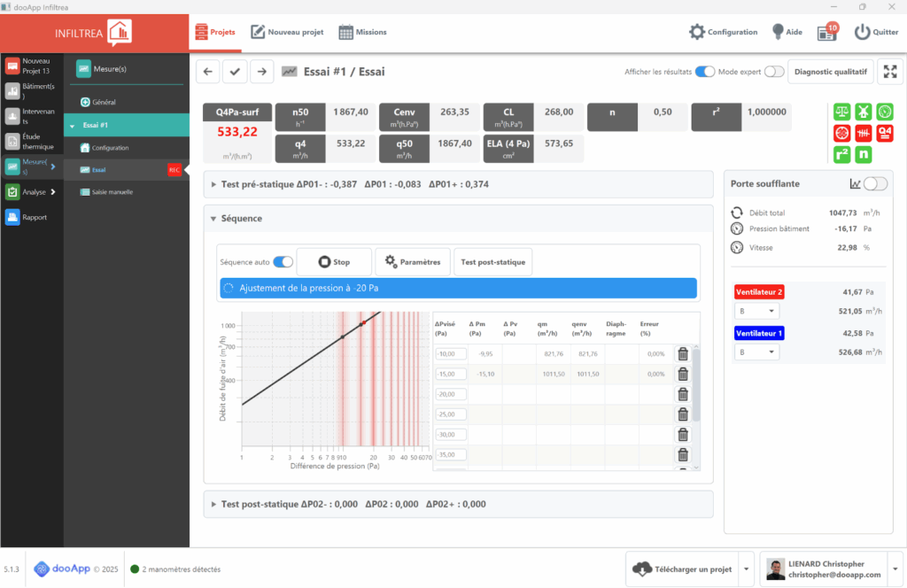Click the green balance scale status icon
907x588 pixels.
pyautogui.click(x=841, y=112)
